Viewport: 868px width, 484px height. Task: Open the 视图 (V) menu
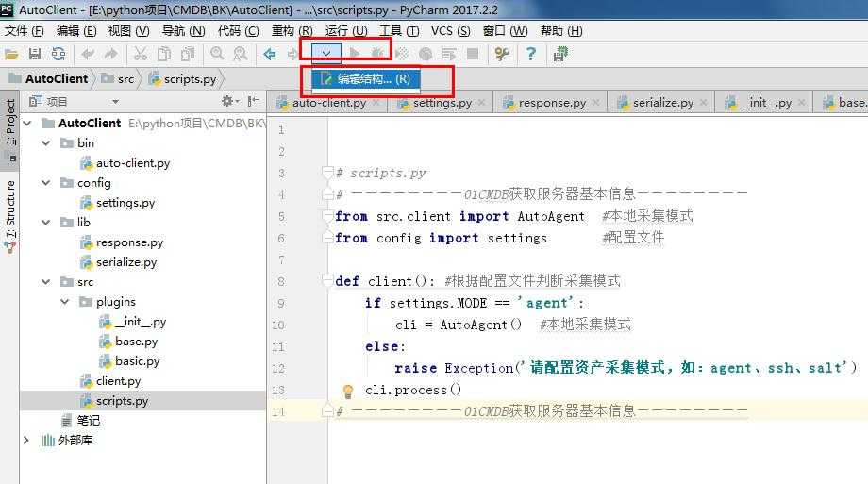(129, 31)
